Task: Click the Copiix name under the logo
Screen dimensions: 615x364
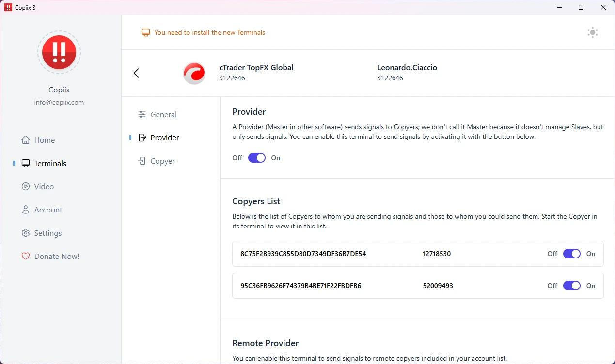Action: click(59, 90)
